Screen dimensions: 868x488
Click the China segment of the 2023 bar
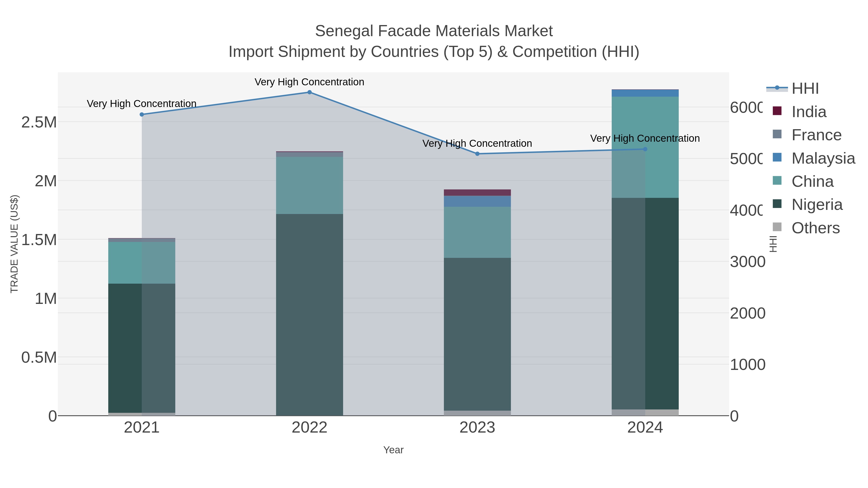(477, 232)
